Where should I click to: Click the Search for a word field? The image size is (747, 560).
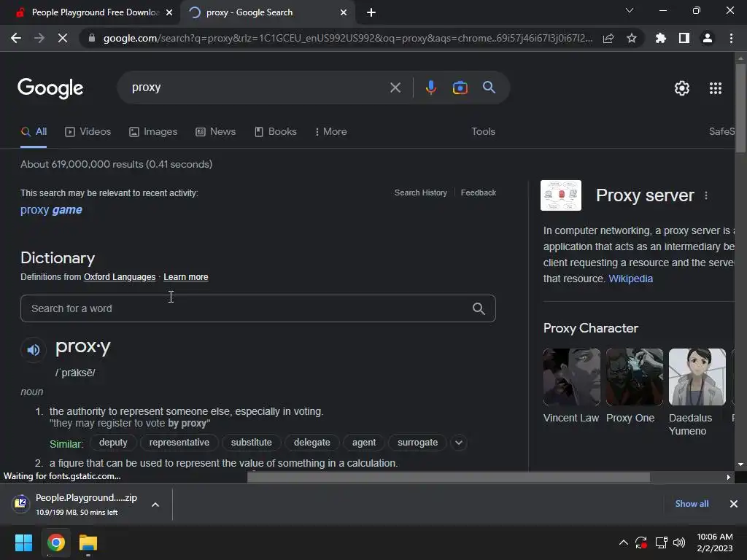pos(258,308)
